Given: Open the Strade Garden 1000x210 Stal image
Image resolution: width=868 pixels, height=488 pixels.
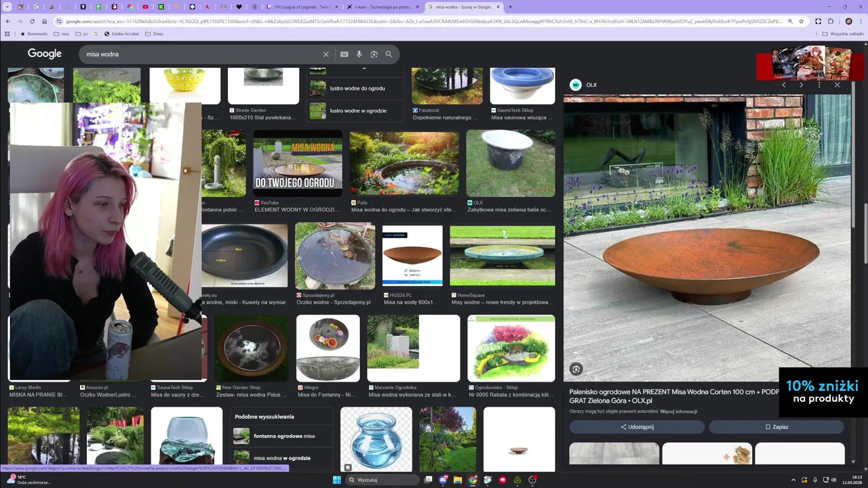Looking at the screenshot, I should (x=263, y=86).
